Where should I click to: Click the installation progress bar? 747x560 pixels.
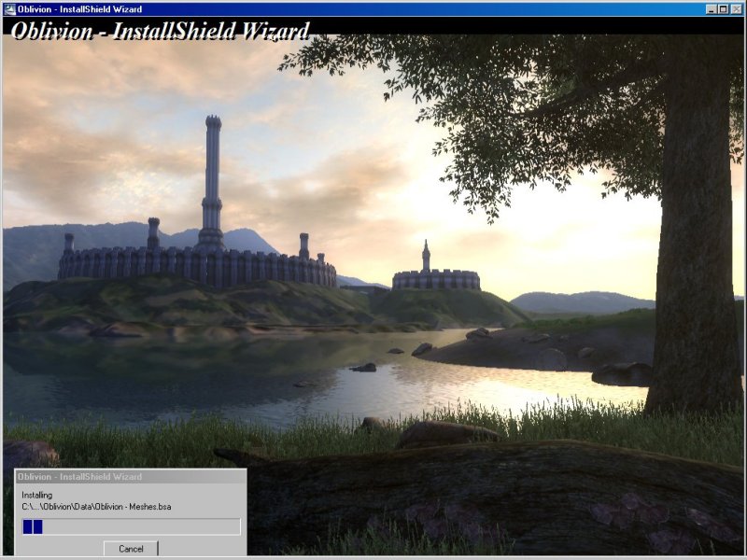tap(132, 526)
